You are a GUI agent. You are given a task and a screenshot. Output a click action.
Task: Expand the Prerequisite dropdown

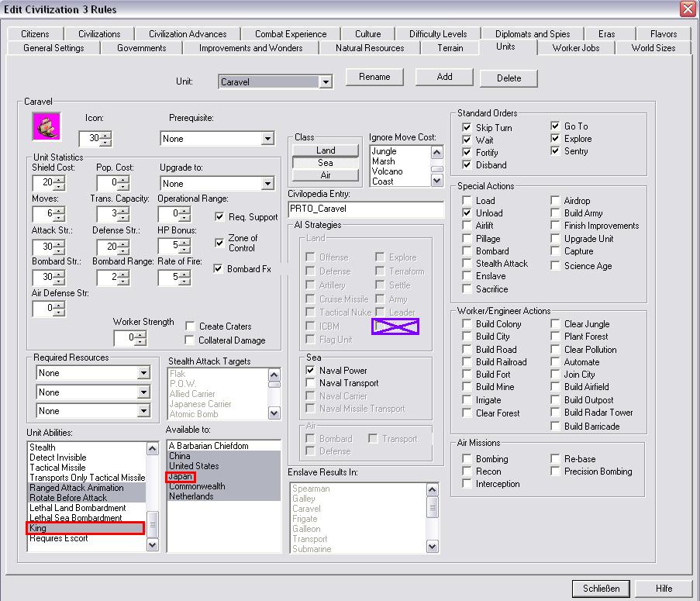(x=267, y=139)
